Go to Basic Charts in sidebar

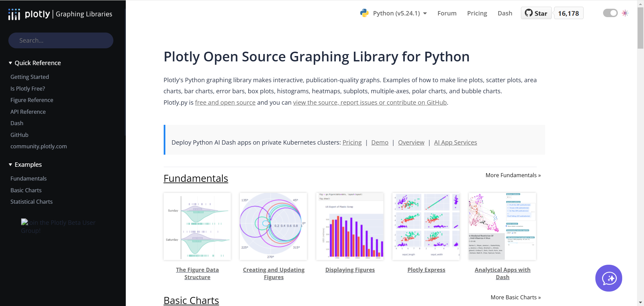[x=26, y=190]
